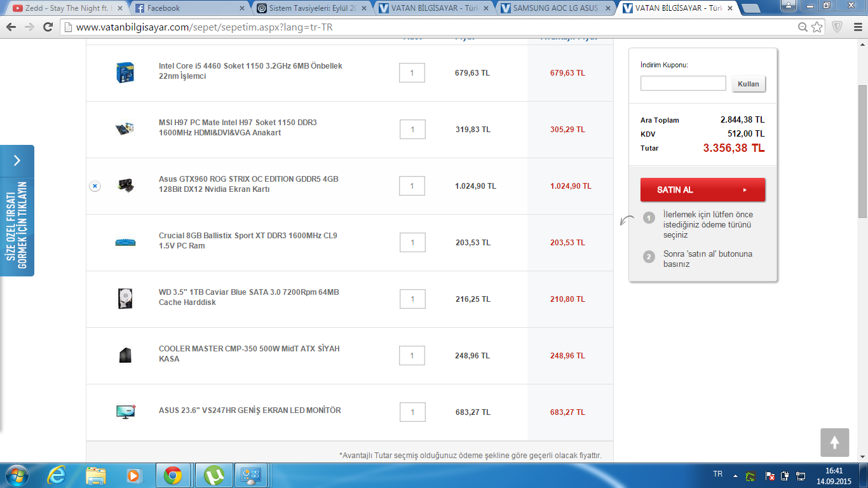The width and height of the screenshot is (868, 488).
Task: Close the Facebook tab
Action: [241, 8]
